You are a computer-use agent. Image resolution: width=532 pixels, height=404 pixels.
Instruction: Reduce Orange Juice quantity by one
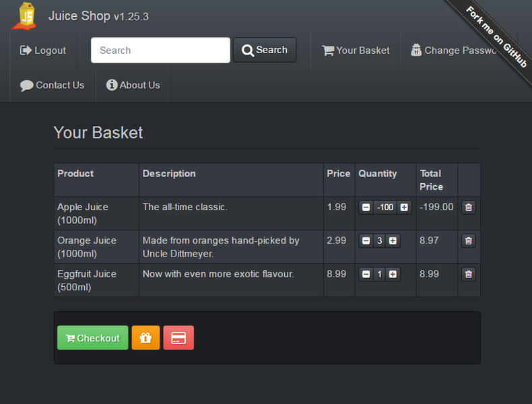(x=366, y=241)
